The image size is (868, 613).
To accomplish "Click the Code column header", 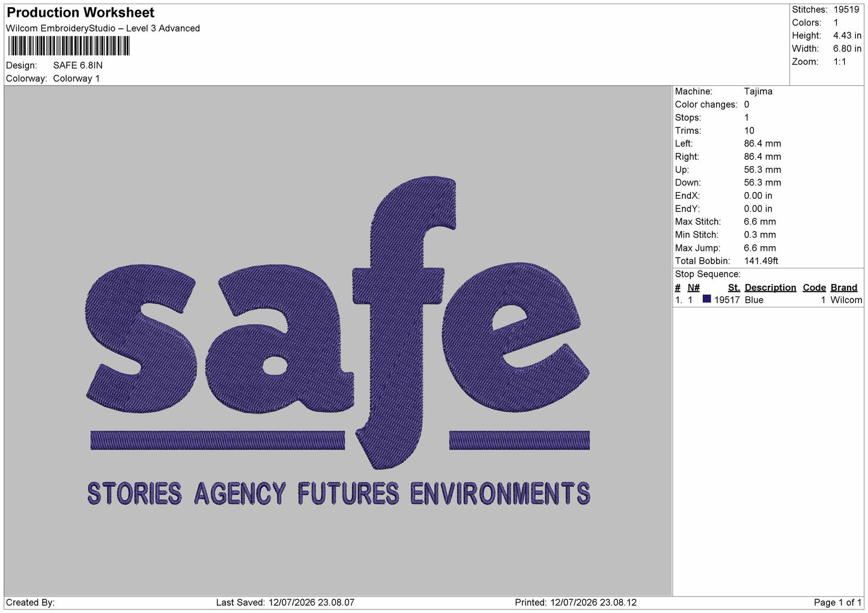I will click(814, 288).
